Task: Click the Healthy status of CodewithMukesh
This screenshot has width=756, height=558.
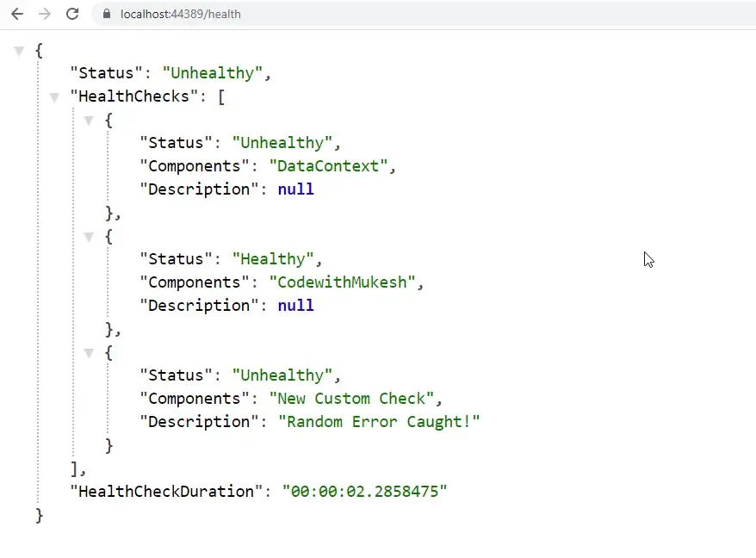Action: 275,258
